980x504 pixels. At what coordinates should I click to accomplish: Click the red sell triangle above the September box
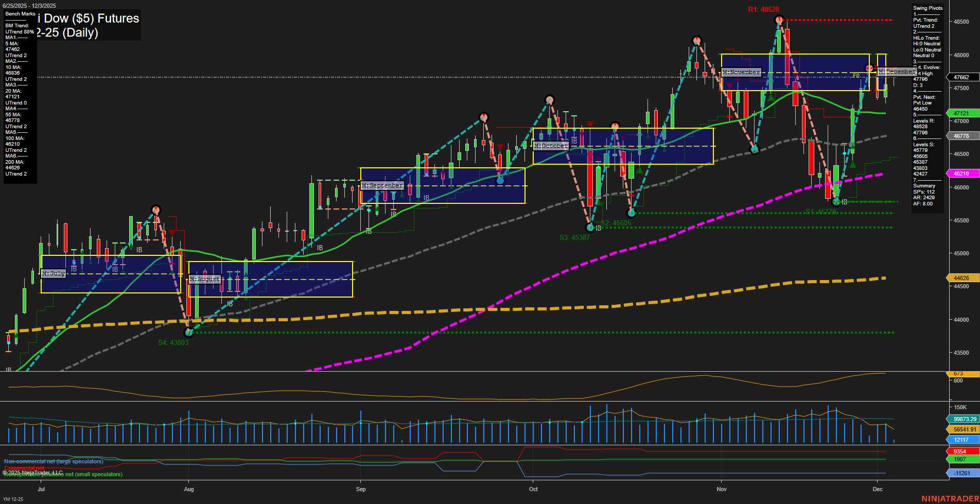[500, 148]
